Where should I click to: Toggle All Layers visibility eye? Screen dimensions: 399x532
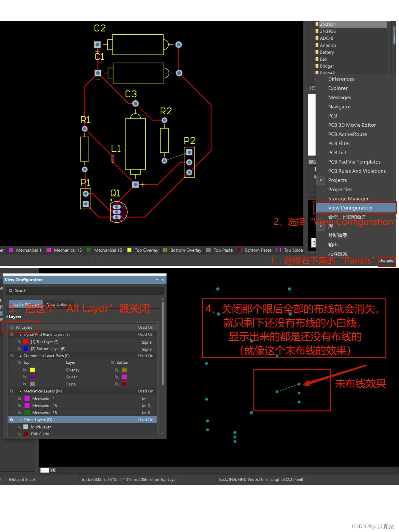tap(12, 328)
